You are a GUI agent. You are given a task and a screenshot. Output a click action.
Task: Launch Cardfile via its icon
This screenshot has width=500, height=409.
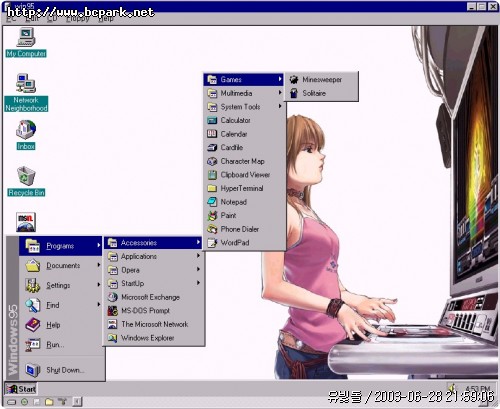[x=212, y=147]
